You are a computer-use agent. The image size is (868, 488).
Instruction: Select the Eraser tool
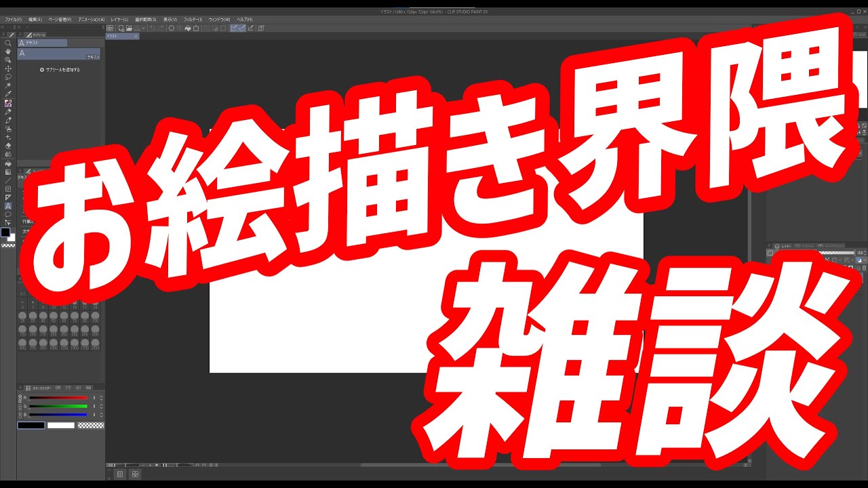point(8,146)
